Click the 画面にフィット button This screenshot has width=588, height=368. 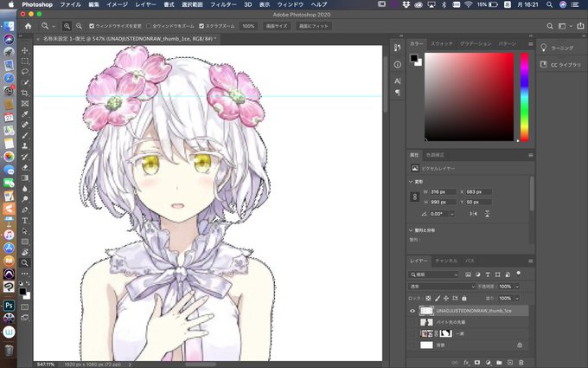[314, 26]
